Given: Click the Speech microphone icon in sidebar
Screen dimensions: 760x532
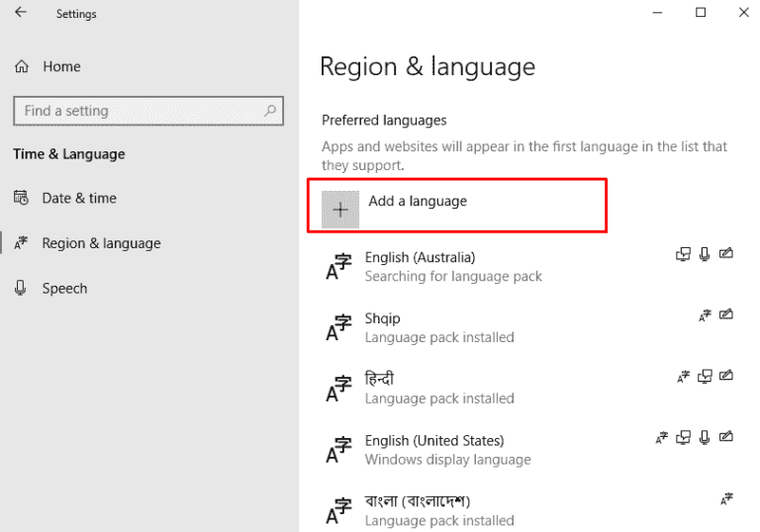Looking at the screenshot, I should coord(21,288).
